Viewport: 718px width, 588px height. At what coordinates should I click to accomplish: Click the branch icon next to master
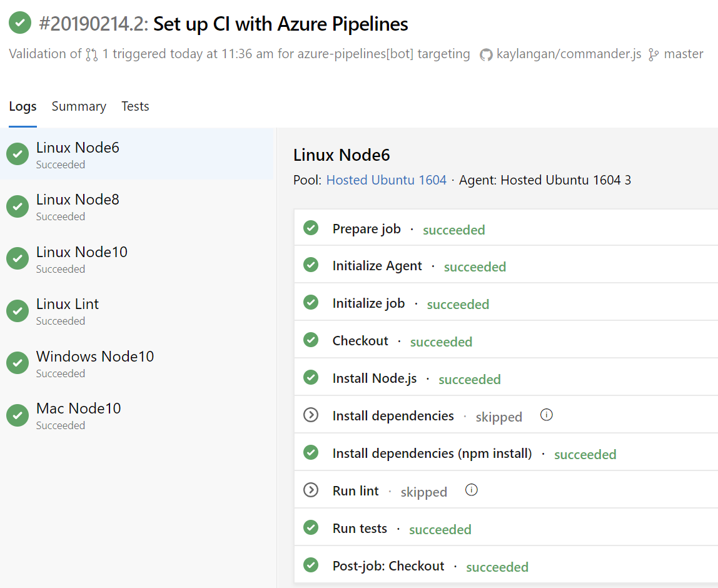click(654, 54)
